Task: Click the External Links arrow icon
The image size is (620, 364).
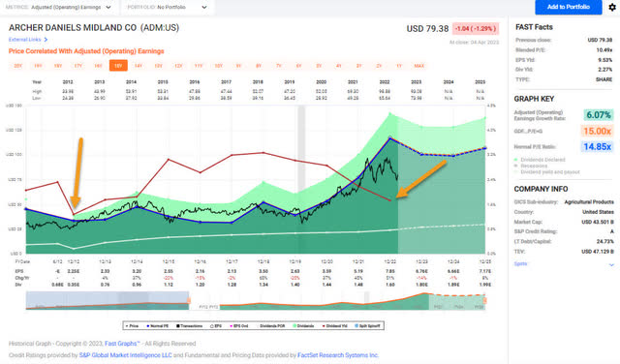Action: 46,40
